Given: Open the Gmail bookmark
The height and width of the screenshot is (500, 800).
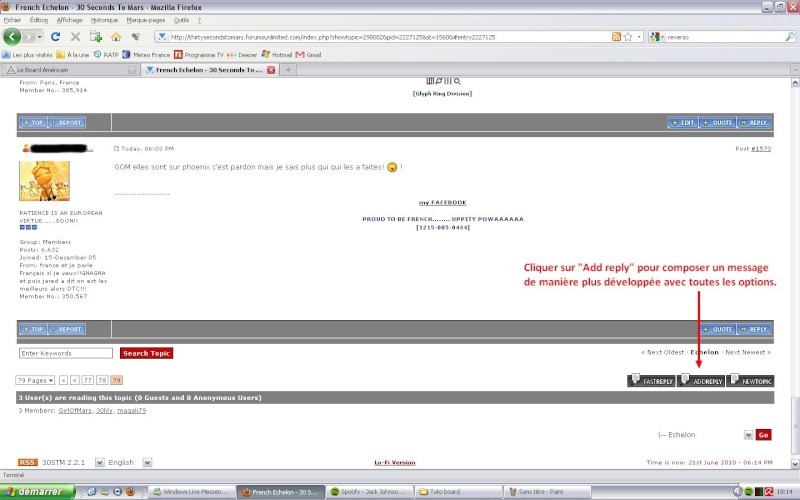Looking at the screenshot, I should click(x=309, y=55).
